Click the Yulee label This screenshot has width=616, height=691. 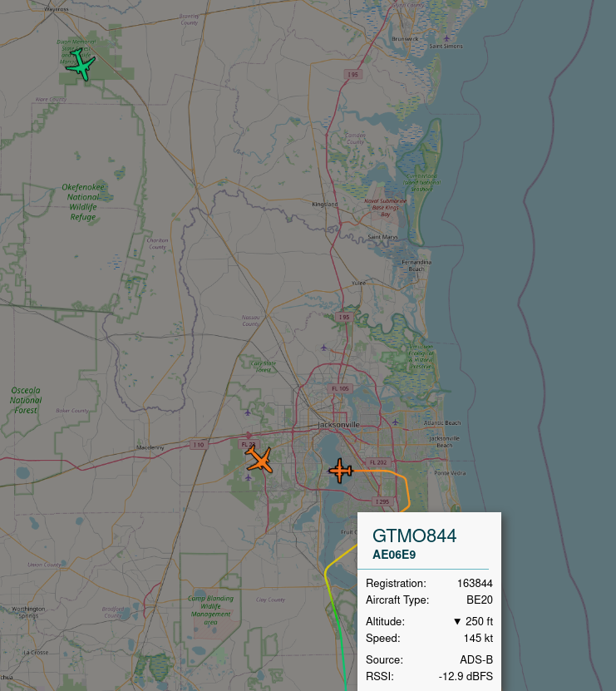tap(358, 283)
